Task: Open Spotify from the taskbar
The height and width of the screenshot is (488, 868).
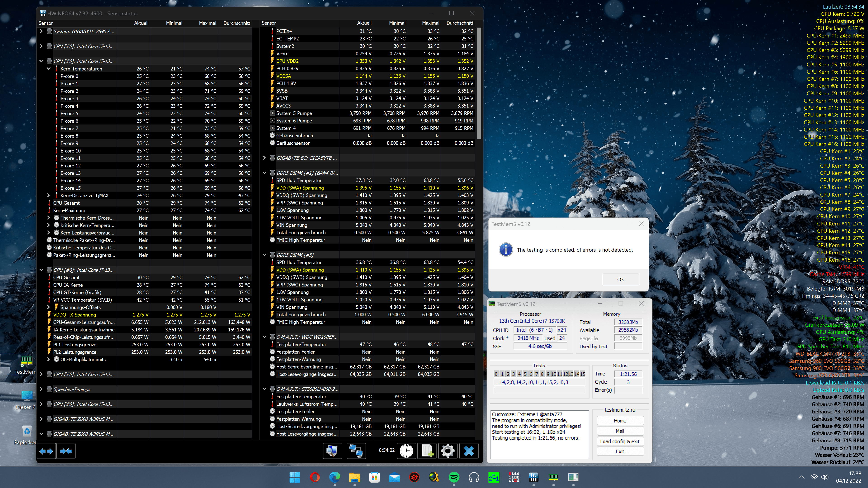Action: (x=454, y=477)
